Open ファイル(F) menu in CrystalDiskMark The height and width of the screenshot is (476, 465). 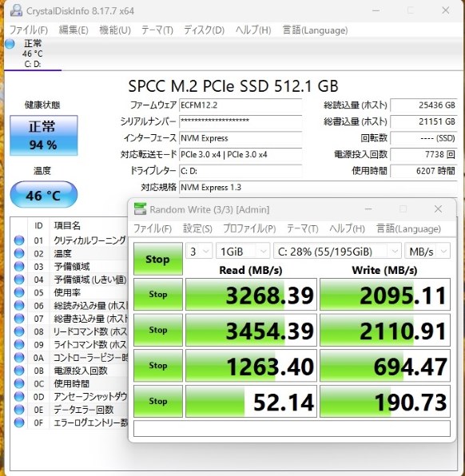pos(153,228)
